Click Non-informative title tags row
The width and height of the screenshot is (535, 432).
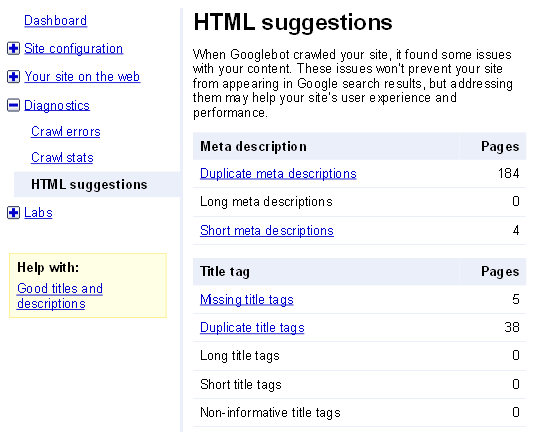coord(359,413)
